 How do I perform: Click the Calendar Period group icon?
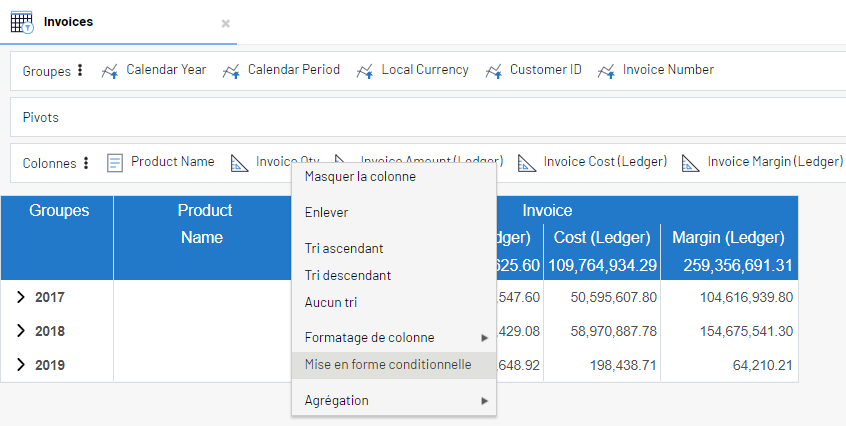231,71
